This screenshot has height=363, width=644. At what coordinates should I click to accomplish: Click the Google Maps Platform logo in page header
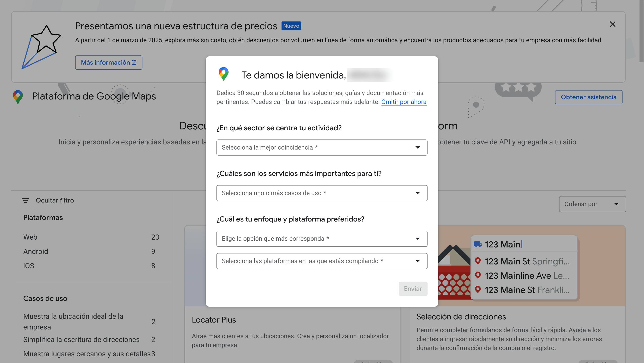(x=18, y=97)
